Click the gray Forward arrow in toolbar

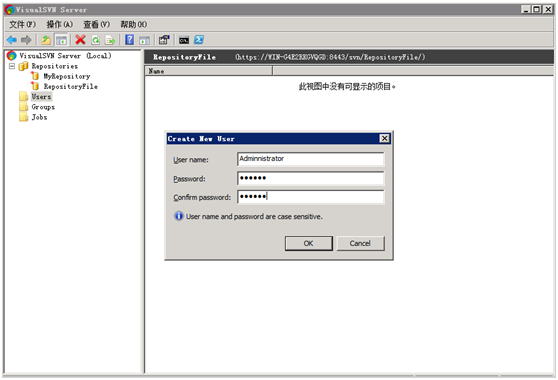point(26,40)
